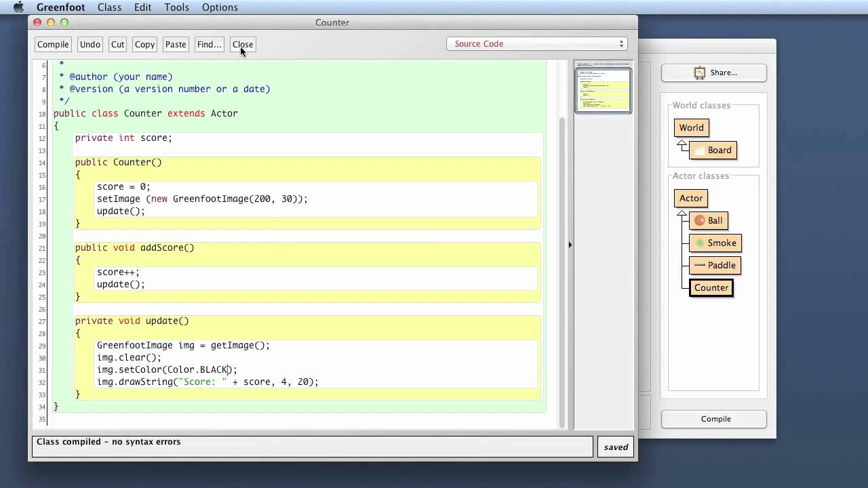The image size is (868, 488).
Task: Click the line 'private int score;'
Action: point(123,138)
